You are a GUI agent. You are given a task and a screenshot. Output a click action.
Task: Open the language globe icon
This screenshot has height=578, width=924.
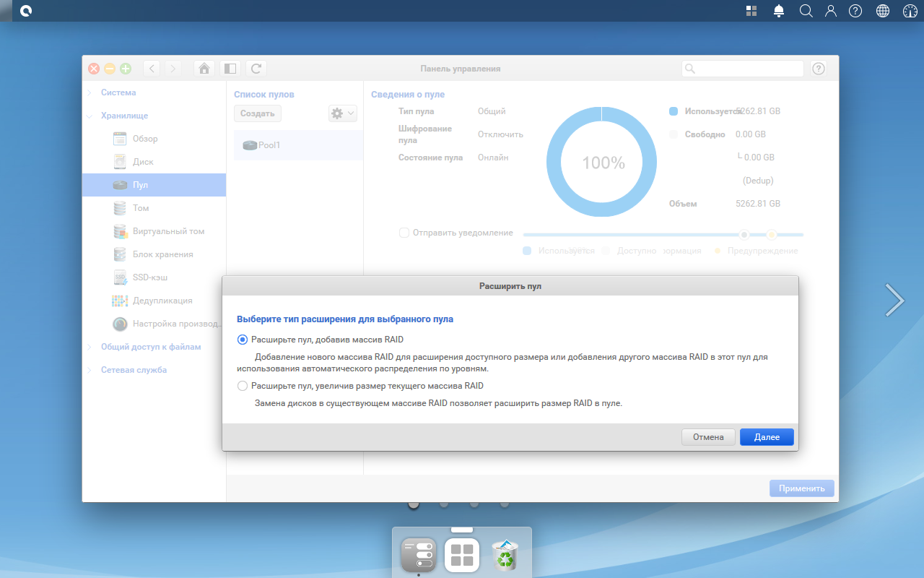pos(882,11)
